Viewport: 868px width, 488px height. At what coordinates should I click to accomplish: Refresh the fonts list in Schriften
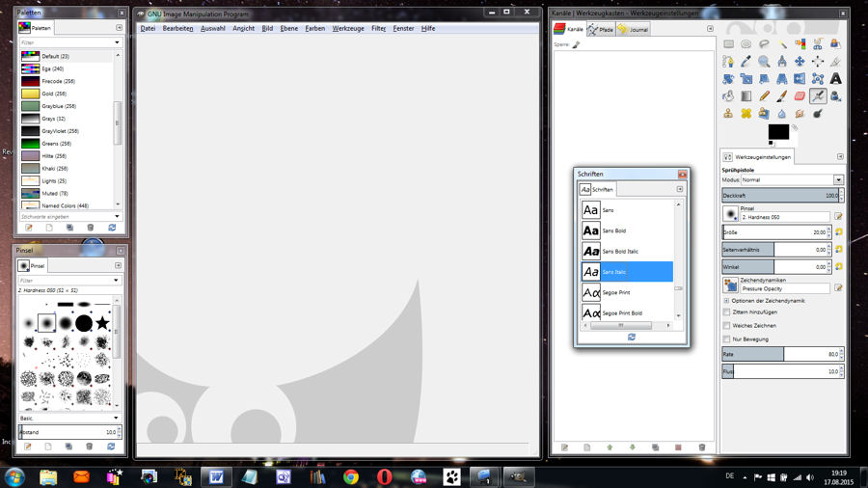coord(631,337)
